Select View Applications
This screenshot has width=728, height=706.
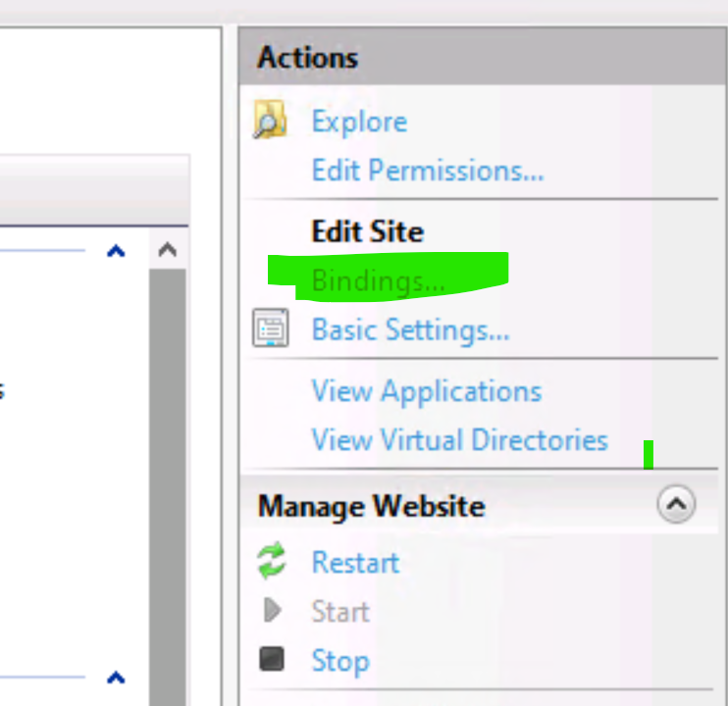click(427, 391)
